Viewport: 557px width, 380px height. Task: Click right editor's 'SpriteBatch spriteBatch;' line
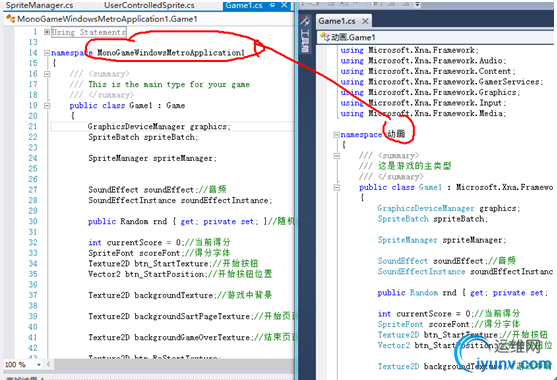click(433, 219)
